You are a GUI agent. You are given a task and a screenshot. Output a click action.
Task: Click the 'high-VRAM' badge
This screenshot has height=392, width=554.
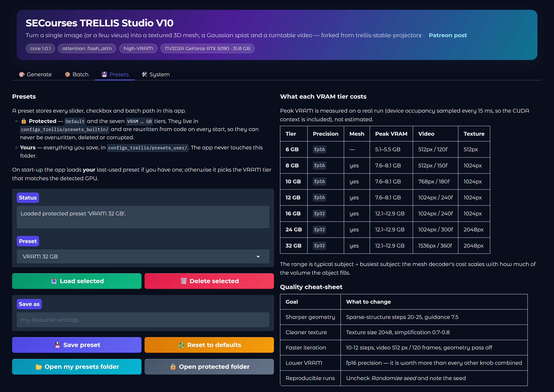(x=138, y=49)
